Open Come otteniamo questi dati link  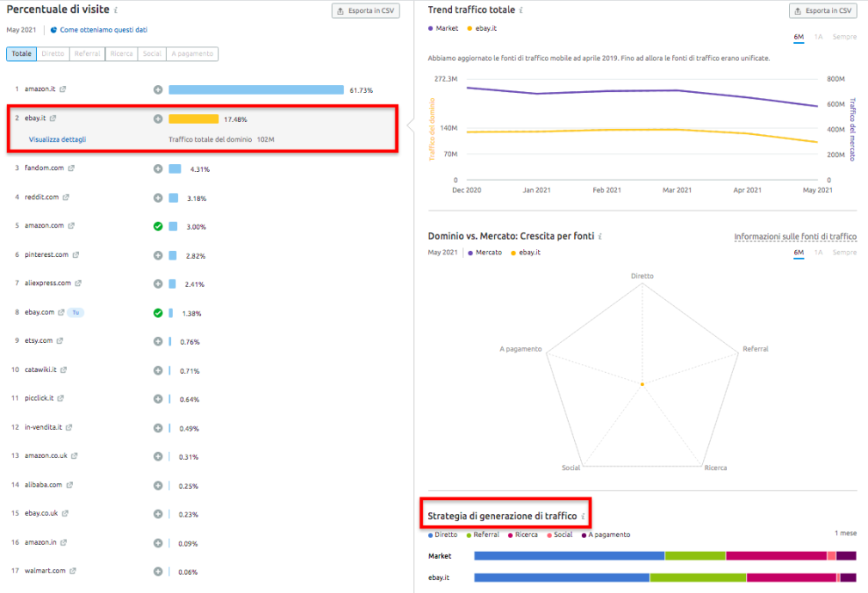pos(103,30)
